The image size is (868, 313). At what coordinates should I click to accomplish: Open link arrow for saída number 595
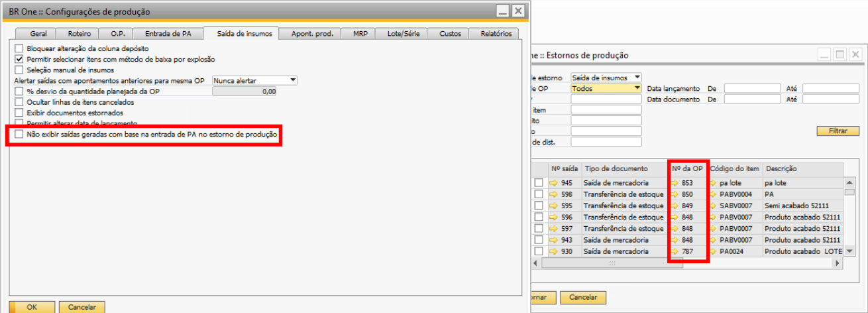pos(555,206)
